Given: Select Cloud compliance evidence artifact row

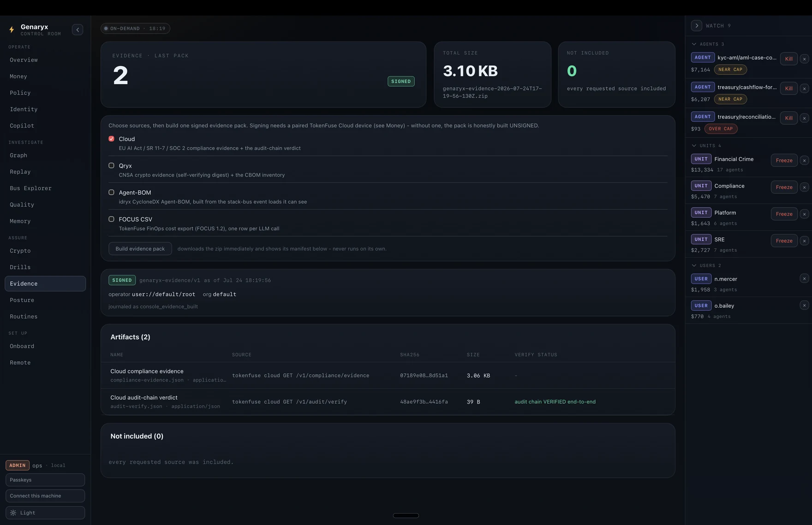Looking at the screenshot, I should point(388,376).
